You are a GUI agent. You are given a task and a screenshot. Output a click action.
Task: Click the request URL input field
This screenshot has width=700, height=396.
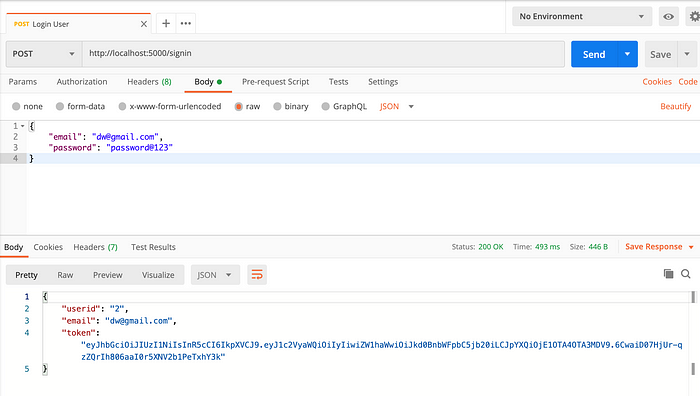[x=323, y=54]
